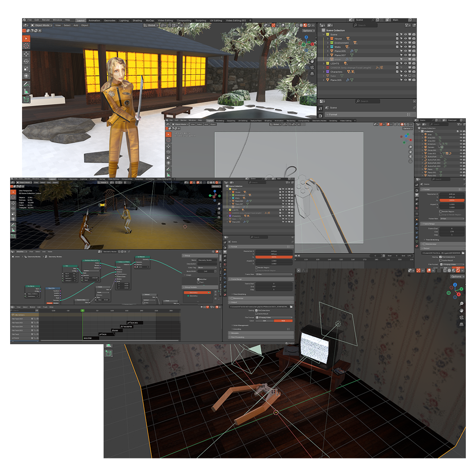Expand the House collection in house-scene outliner
Screen dimensions: 476x476
click(327, 38)
